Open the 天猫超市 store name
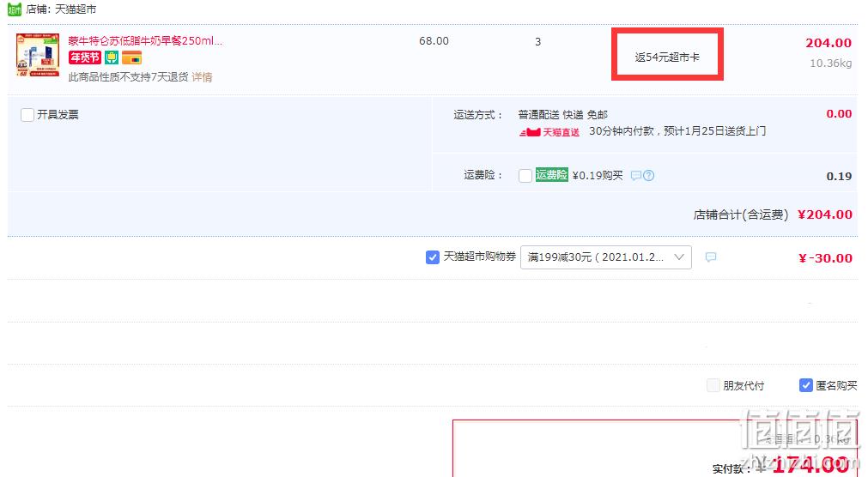The height and width of the screenshot is (477, 868). [76, 9]
